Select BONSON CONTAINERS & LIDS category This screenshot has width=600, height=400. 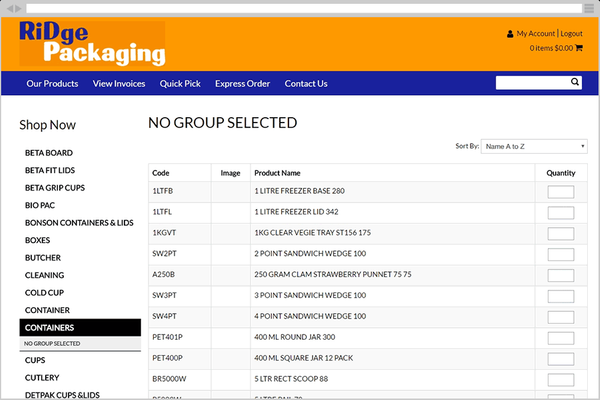[79, 223]
